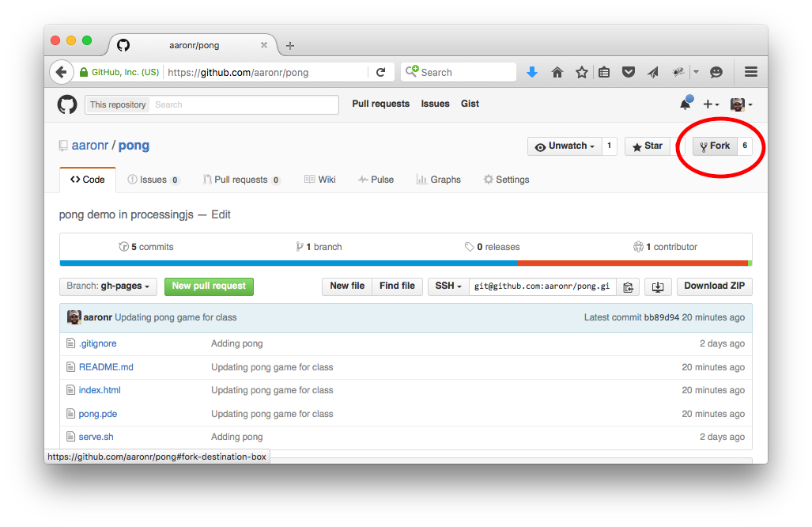This screenshot has height=527, width=812.
Task: Open the plus create-new dropdown
Action: point(711,104)
